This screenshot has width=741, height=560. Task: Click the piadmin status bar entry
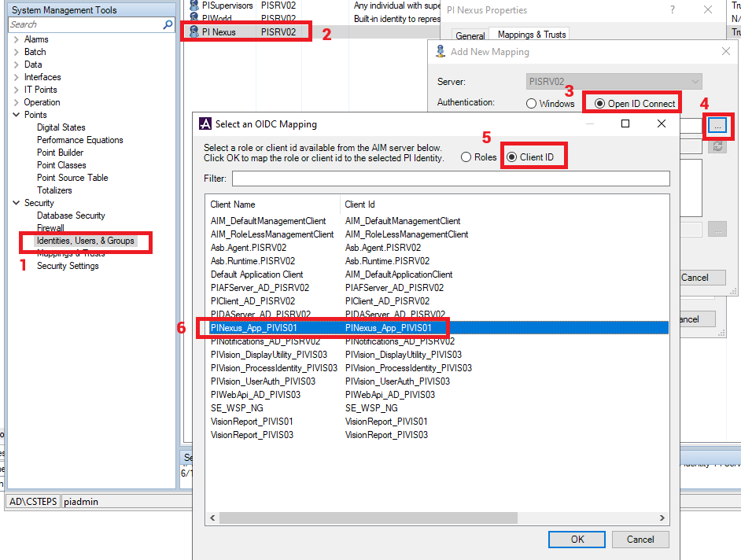tap(81, 501)
